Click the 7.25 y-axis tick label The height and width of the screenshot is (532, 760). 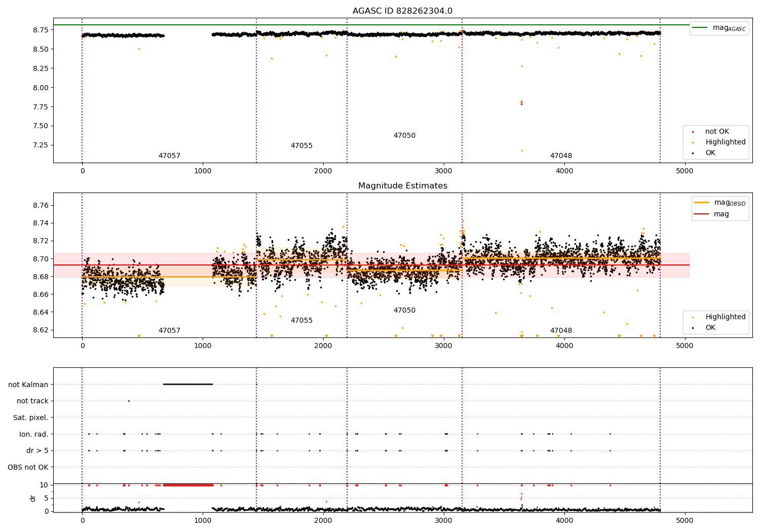coord(40,145)
